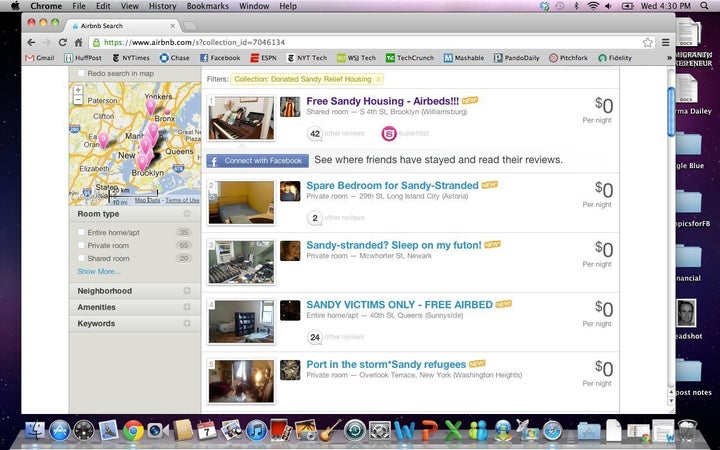Screen dimensions: 720x450
Task: Open the TechCrunch bookmark
Action: coord(409,58)
